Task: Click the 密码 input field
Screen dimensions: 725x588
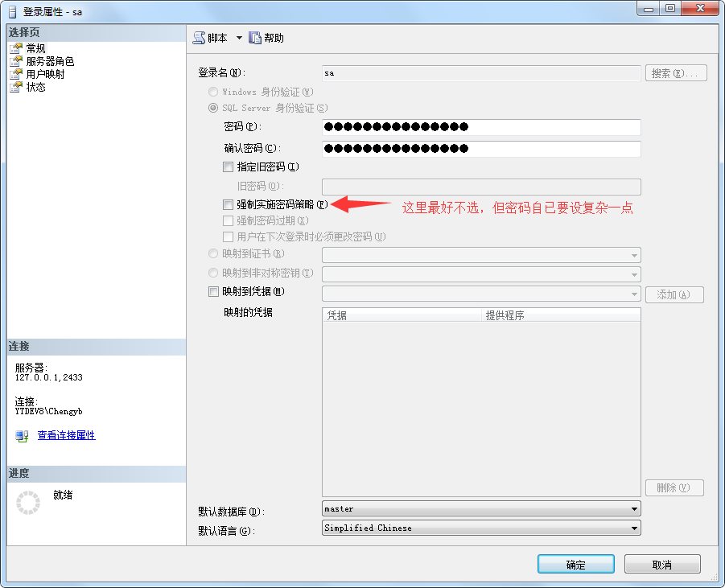Action: [x=481, y=127]
